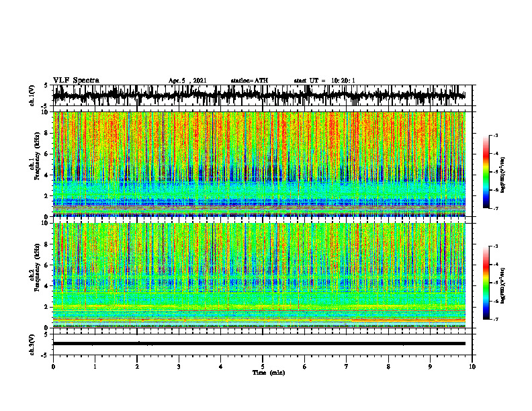Click the "-7" label on ch.2 color bar
Viewport: 532px width, 411px height.
point(496,319)
